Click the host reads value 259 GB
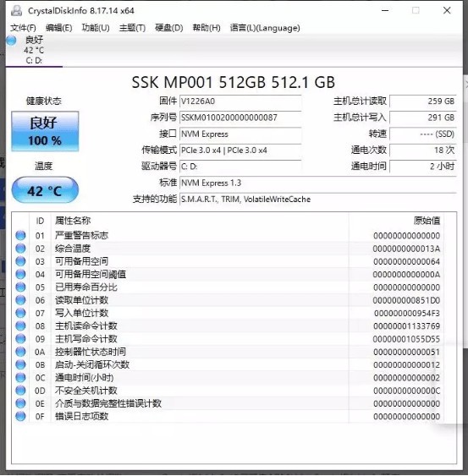Screen dimensions: 468x476 tap(423, 101)
